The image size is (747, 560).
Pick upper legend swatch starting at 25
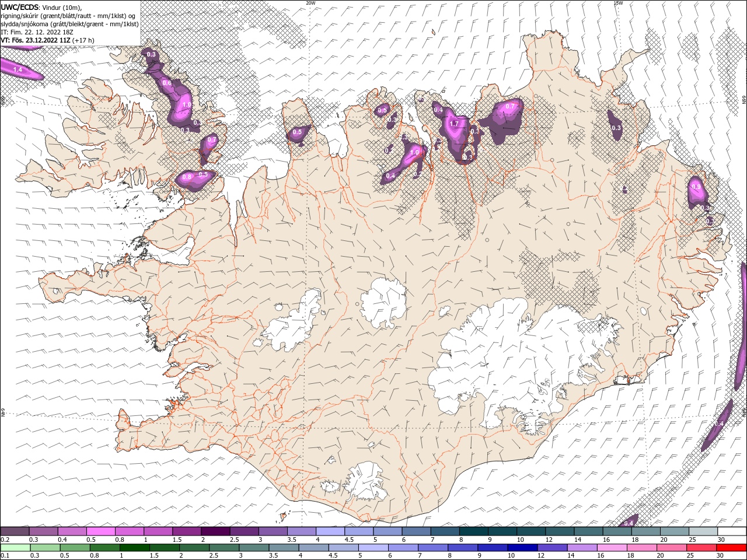pyautogui.click(x=703, y=531)
